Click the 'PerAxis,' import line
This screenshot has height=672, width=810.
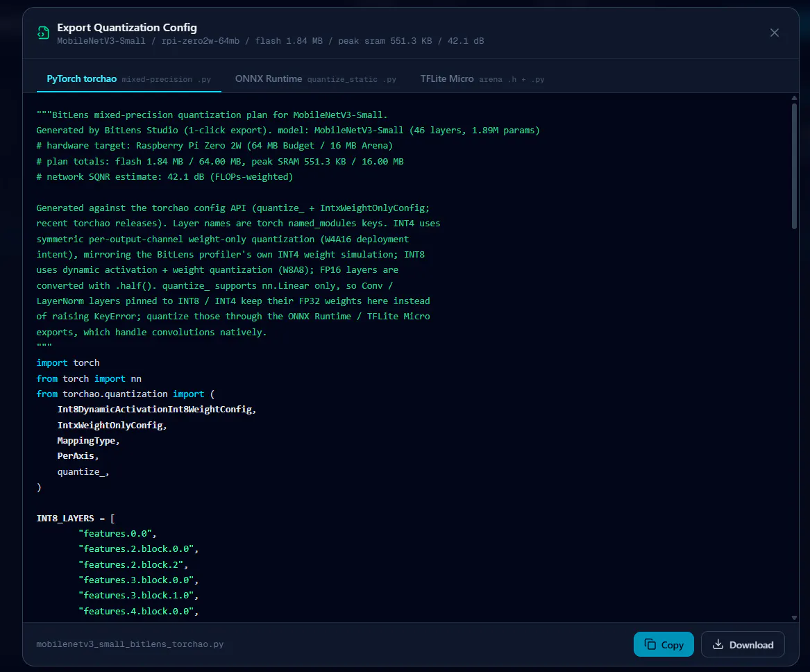(78, 456)
